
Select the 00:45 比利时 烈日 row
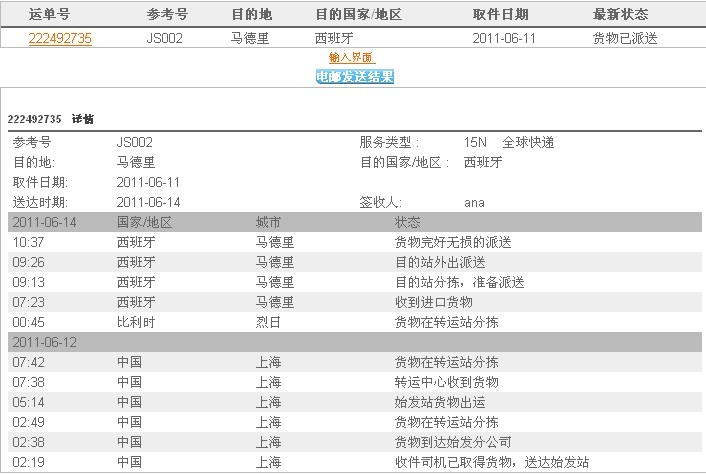[x=269, y=322]
